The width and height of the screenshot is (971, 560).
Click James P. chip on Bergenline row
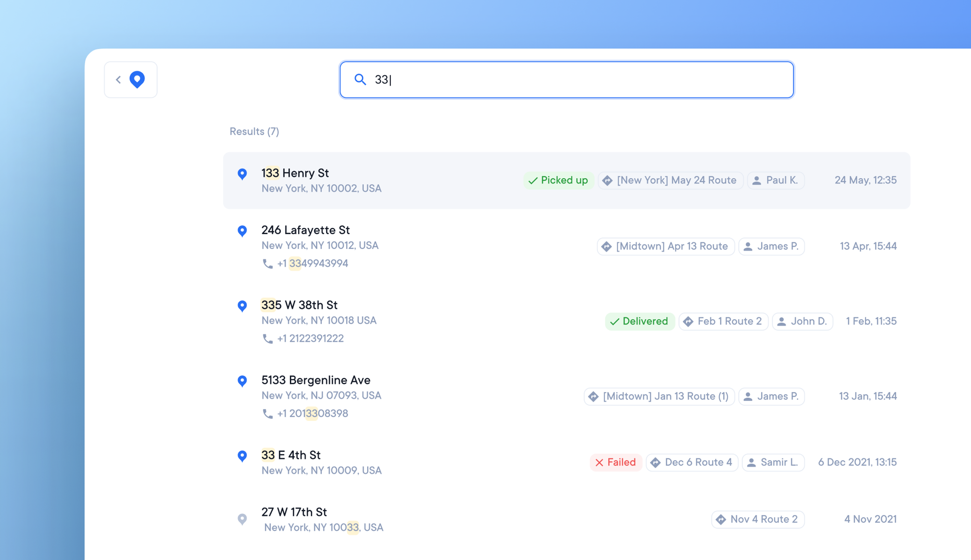click(771, 396)
